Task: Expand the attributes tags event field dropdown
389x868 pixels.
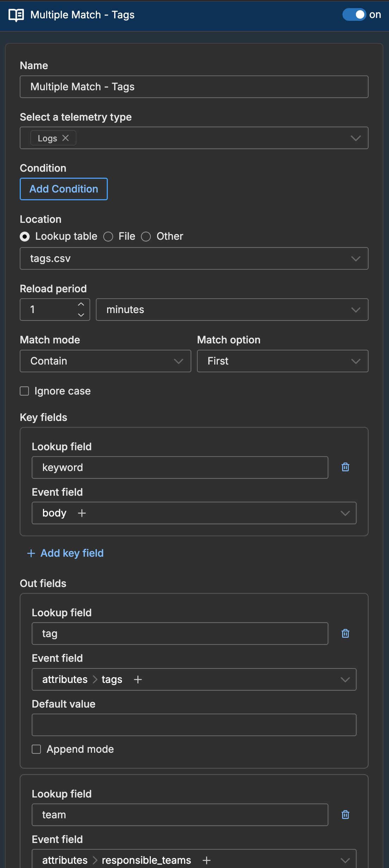Action: tap(345, 679)
